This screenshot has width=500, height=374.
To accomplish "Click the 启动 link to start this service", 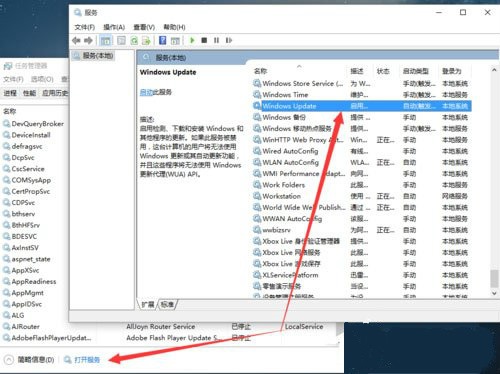I will 146,92.
